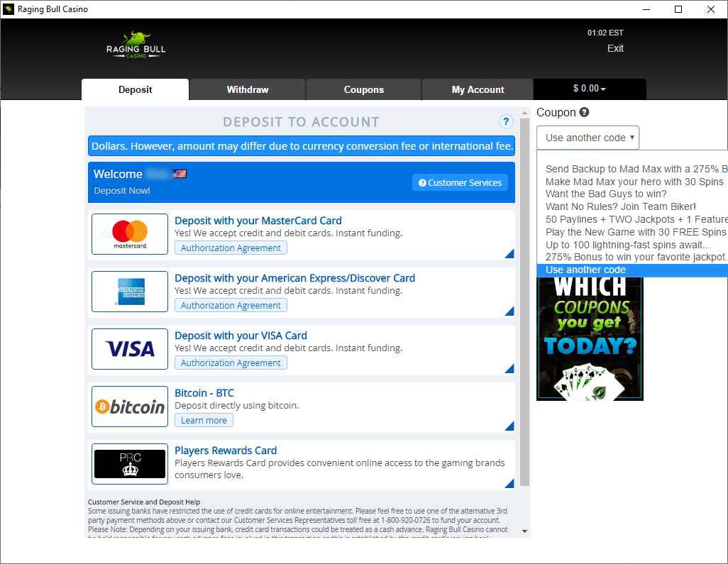Open 'Deposit with your MasterCard Card' link
The height and width of the screenshot is (564, 728).
pyautogui.click(x=258, y=221)
